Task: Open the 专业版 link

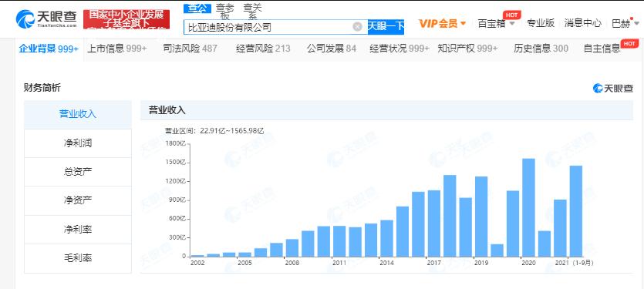Action: [x=541, y=23]
